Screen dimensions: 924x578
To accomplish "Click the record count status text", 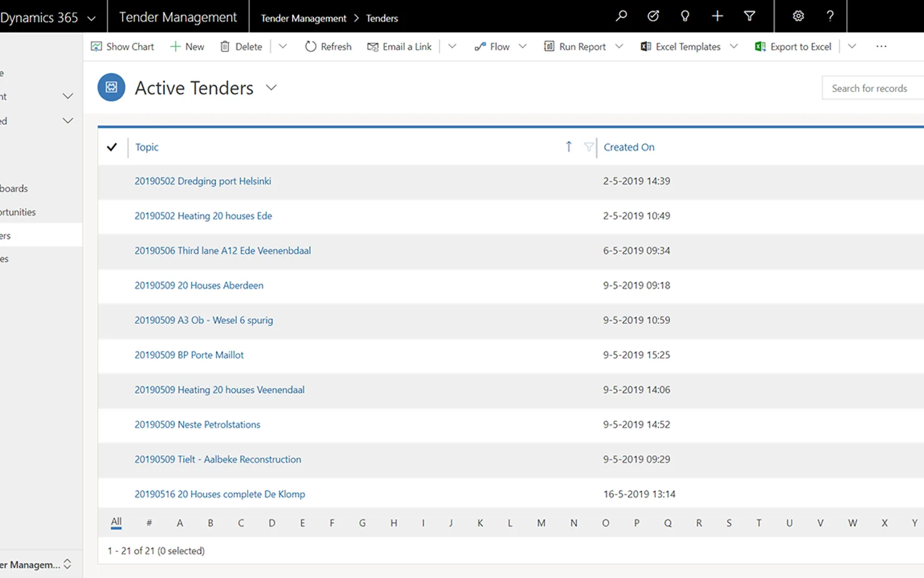I will coord(156,551).
